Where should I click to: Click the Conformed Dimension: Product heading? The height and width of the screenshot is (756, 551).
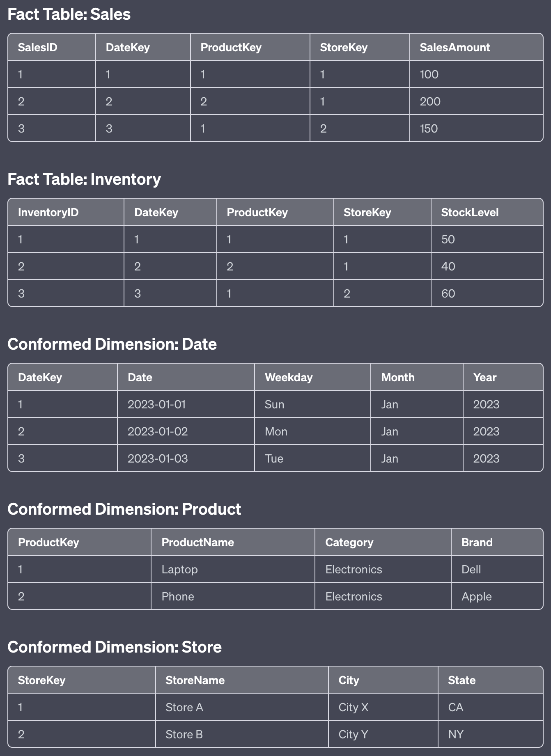tap(124, 509)
